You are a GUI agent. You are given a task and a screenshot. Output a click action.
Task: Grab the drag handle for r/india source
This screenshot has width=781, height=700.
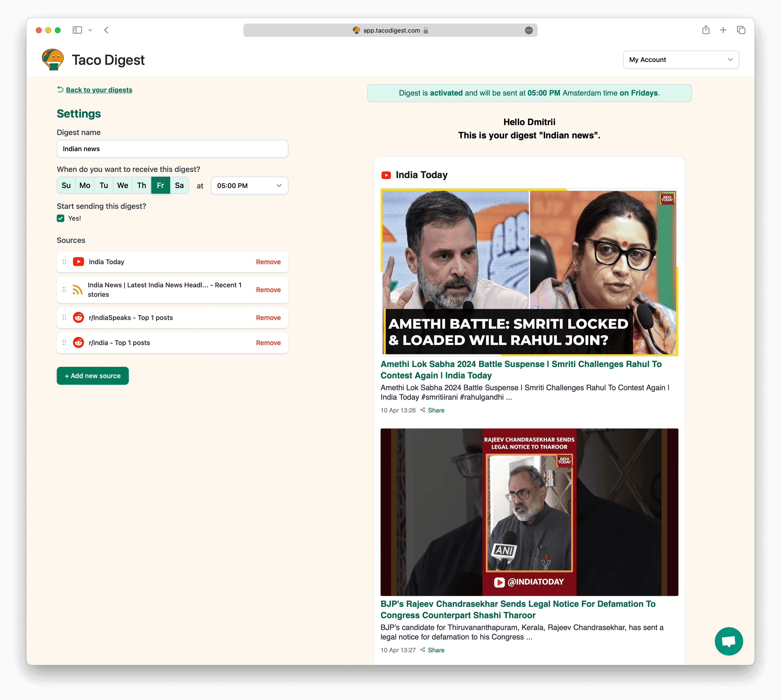[64, 343]
